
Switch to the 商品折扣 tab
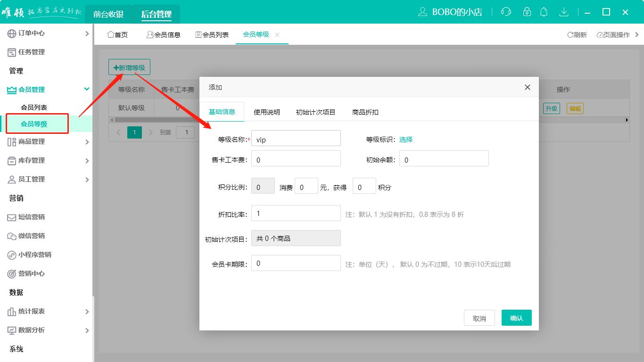[x=365, y=112]
